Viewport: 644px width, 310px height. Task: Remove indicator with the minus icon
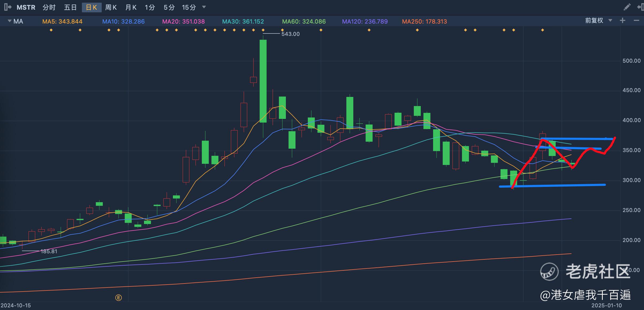click(x=637, y=21)
